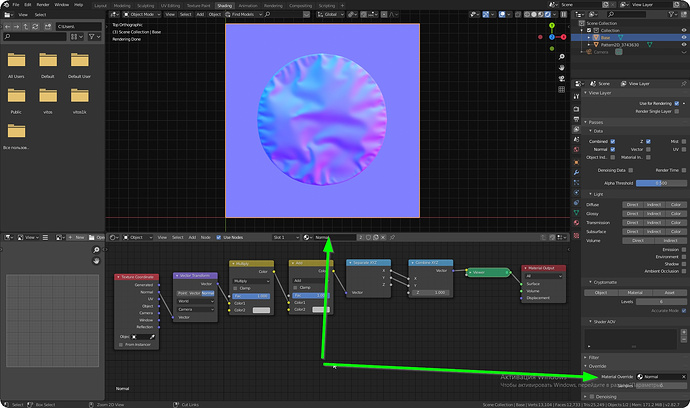Open the Slot 1 material slot dropdown
This screenshot has height=408, width=690.
click(285, 237)
